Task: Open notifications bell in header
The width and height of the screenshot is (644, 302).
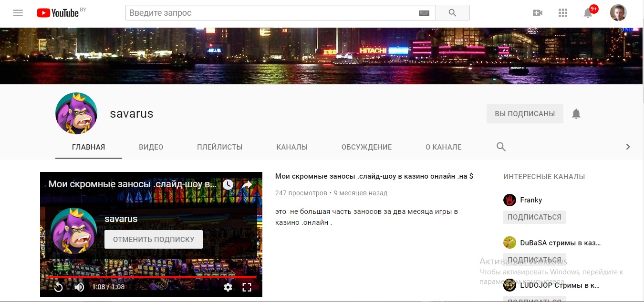Action: [588, 13]
